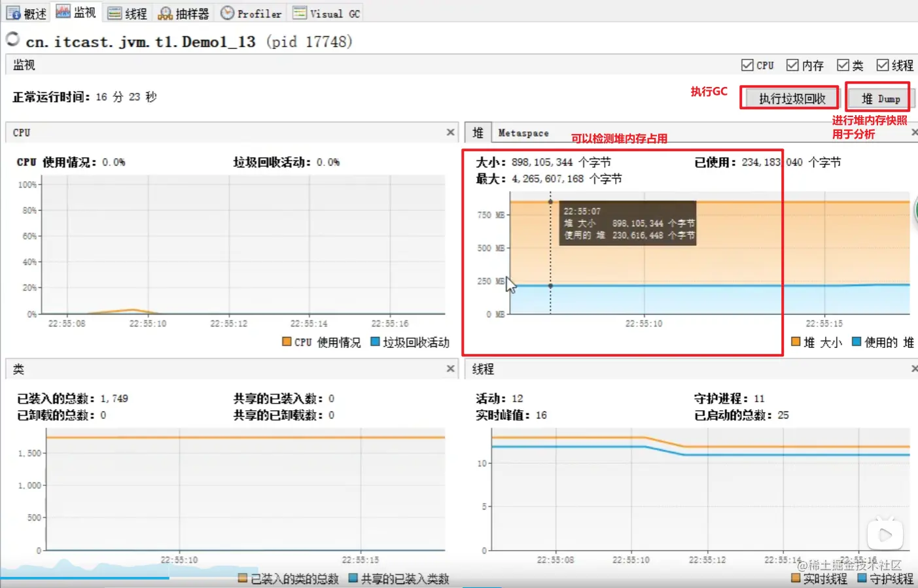Click the 概述 tab icon
The image size is (918, 588).
(13, 13)
